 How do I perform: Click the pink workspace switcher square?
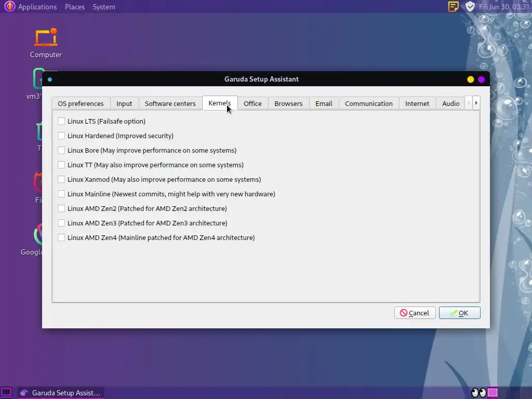pyautogui.click(x=493, y=393)
